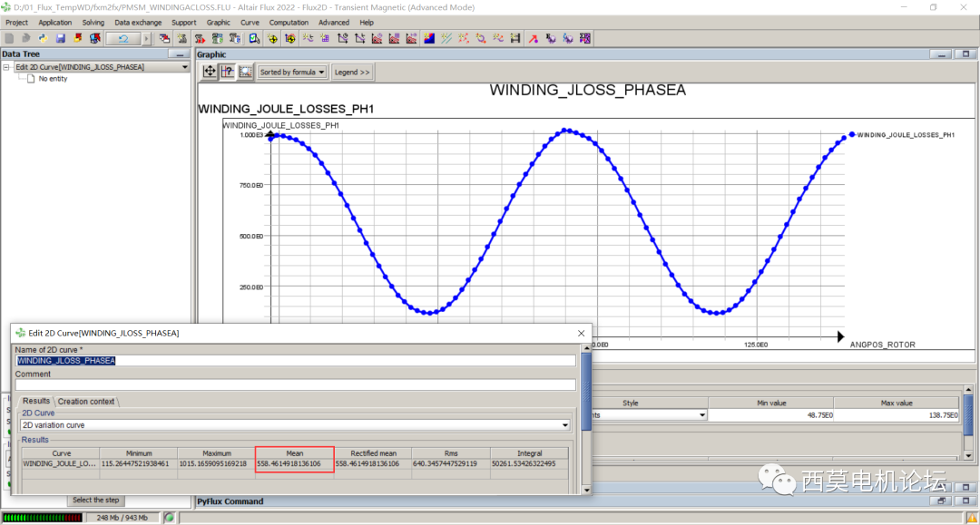
Task: Click the spectrum chart icon with purple square
Action: coord(395,39)
